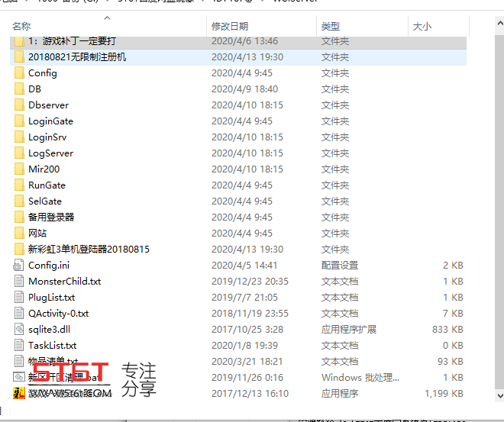Click the sqlite3.dll file icon
Viewport: 504px width, 422px height.
19,330
